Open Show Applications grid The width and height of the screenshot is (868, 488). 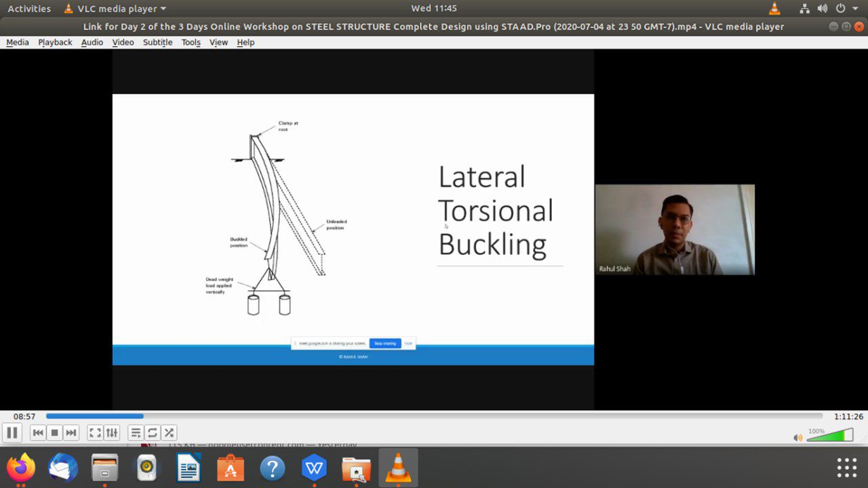coord(846,468)
